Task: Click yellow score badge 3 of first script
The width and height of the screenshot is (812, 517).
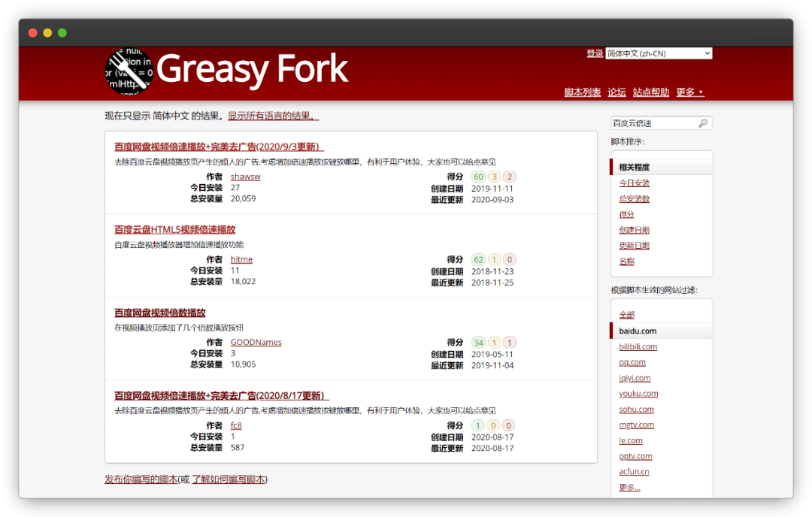Action: [x=494, y=177]
